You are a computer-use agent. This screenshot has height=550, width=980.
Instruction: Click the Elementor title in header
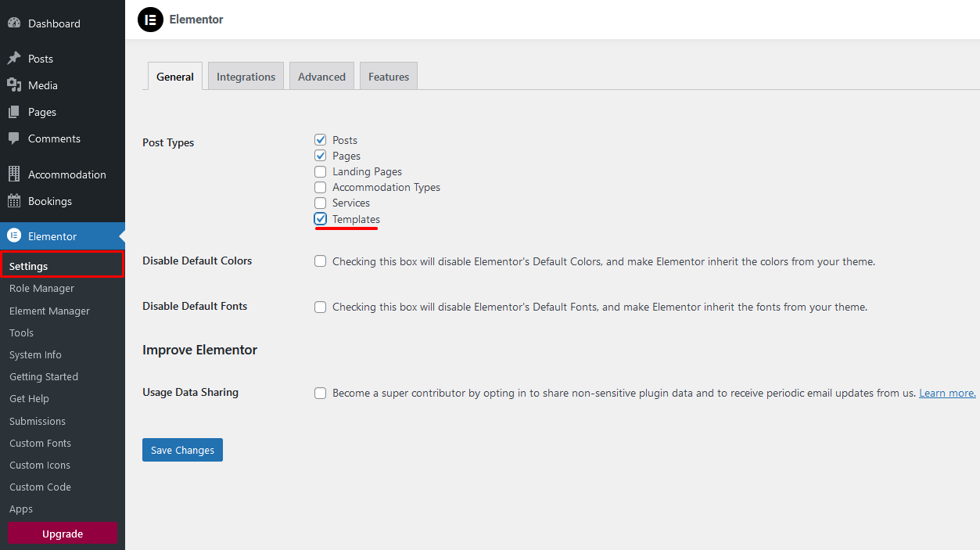click(196, 20)
